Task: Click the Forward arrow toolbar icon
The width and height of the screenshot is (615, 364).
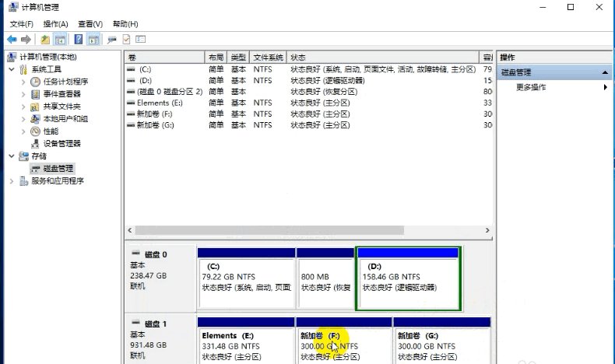Action: [26, 39]
